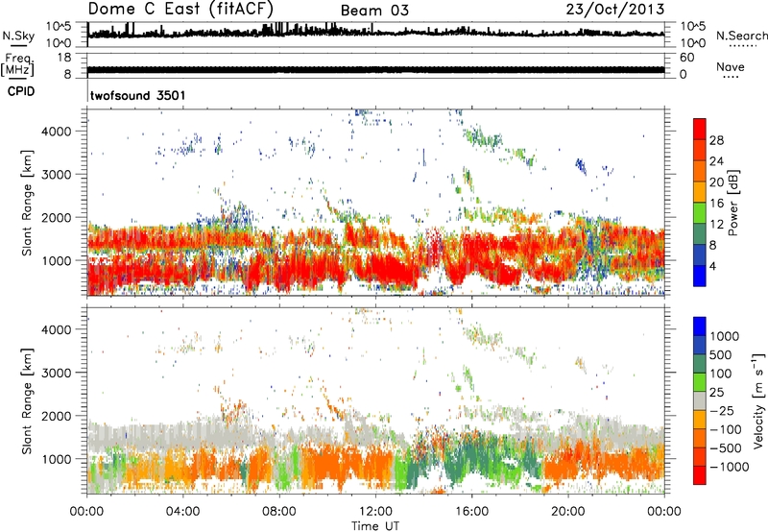Screen dimensions: 768x532
Task: Click the 'Slant Range [km]' label of velocity plot
Action: 27,401
